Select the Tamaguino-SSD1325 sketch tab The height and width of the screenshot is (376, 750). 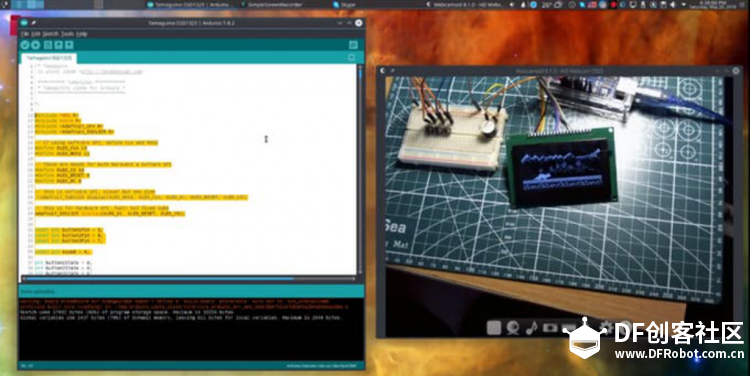click(49, 58)
